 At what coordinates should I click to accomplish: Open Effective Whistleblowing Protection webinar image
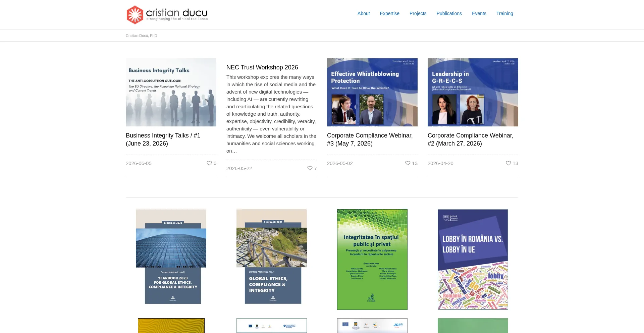372,93
